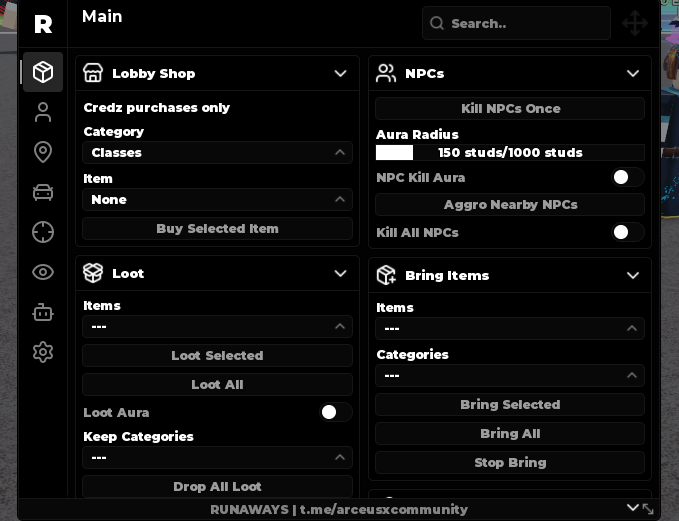This screenshot has height=521, width=679.
Task: Click the Credz purchases only label
Action: point(157,108)
